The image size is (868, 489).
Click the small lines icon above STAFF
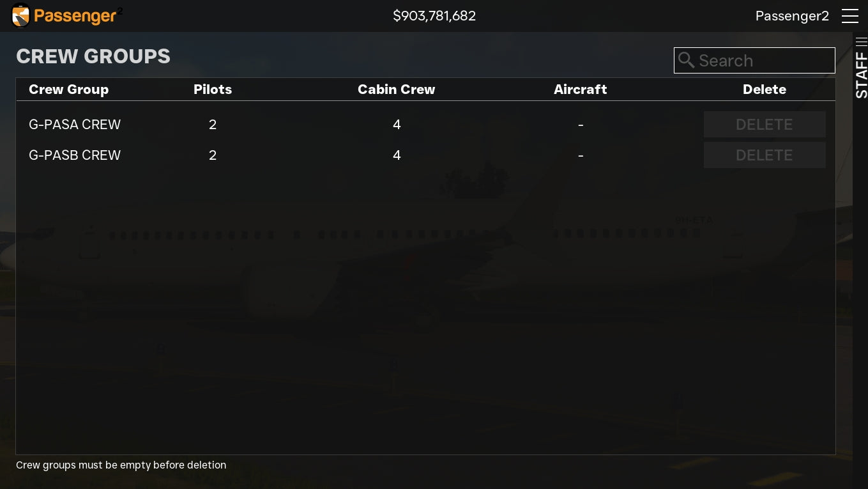[861, 42]
